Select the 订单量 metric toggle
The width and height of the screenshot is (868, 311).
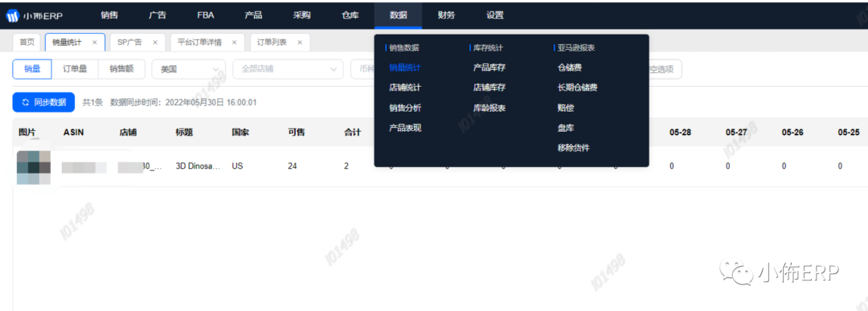point(75,69)
